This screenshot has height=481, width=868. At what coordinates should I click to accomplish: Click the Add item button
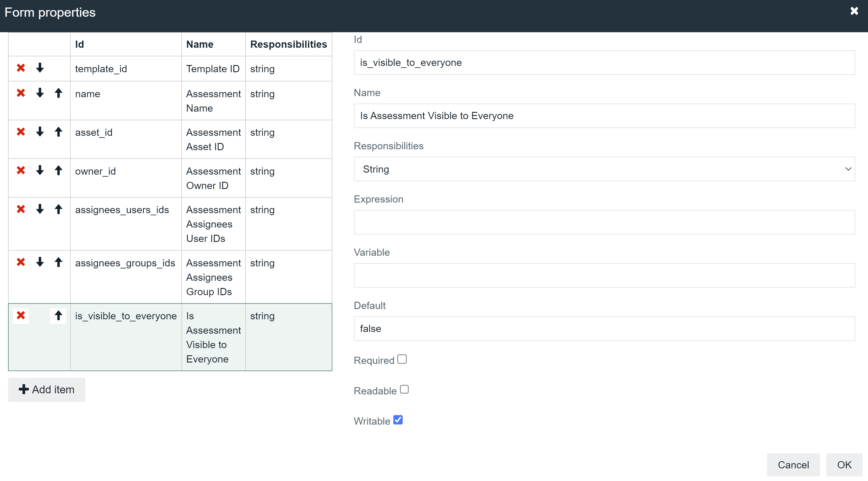click(x=47, y=390)
